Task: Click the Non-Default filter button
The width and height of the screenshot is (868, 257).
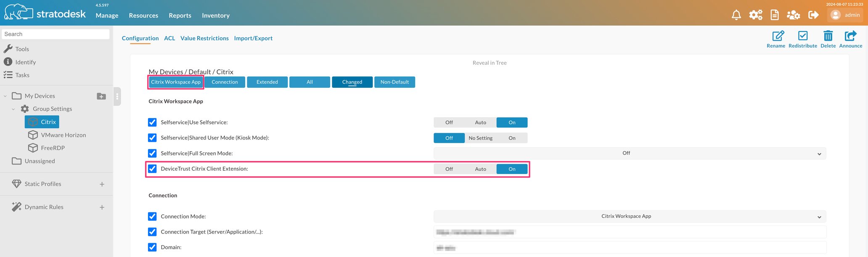Action: click(394, 82)
